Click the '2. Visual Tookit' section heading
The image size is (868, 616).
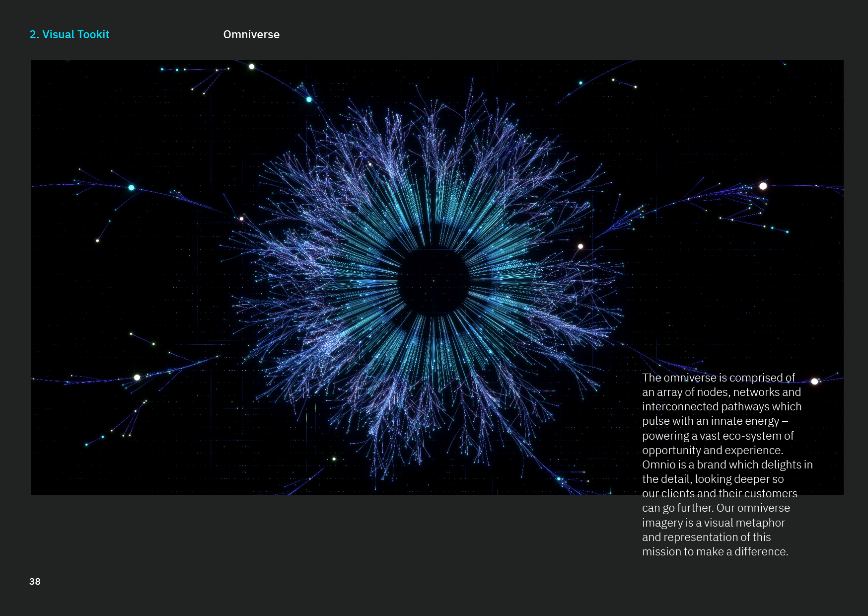tap(70, 34)
